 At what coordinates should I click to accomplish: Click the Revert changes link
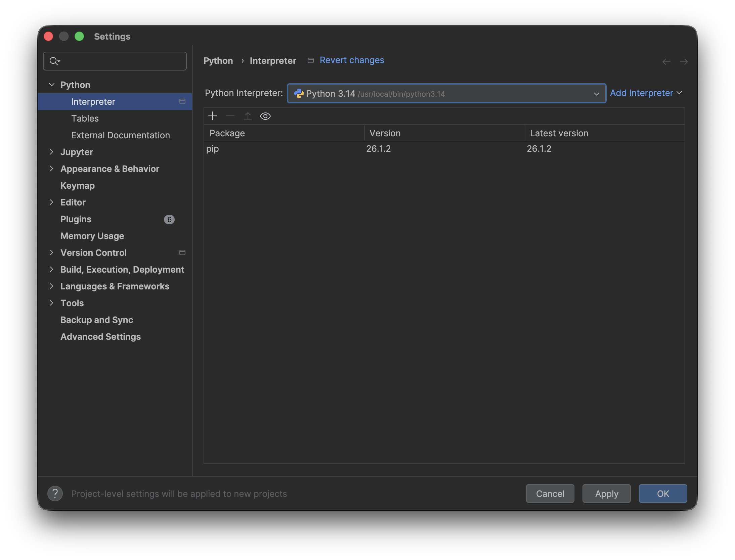point(352,60)
